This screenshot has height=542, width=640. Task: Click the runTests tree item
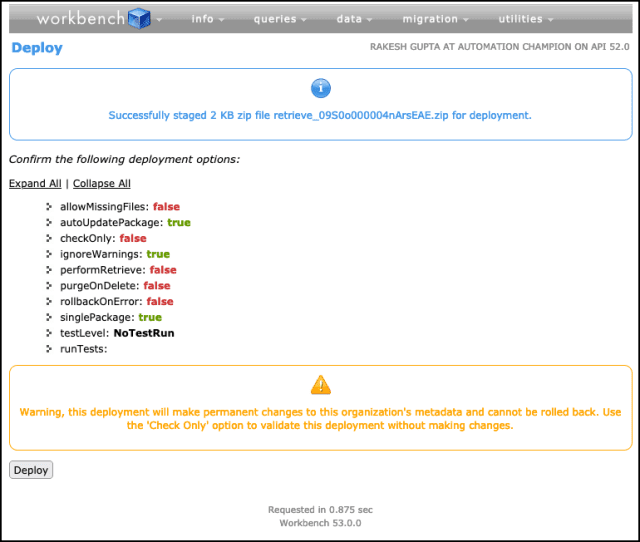coord(83,349)
